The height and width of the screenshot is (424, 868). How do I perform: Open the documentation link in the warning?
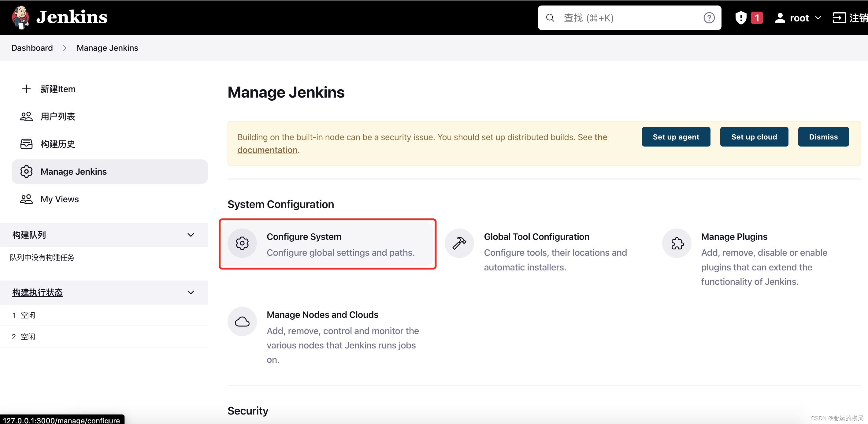click(267, 150)
